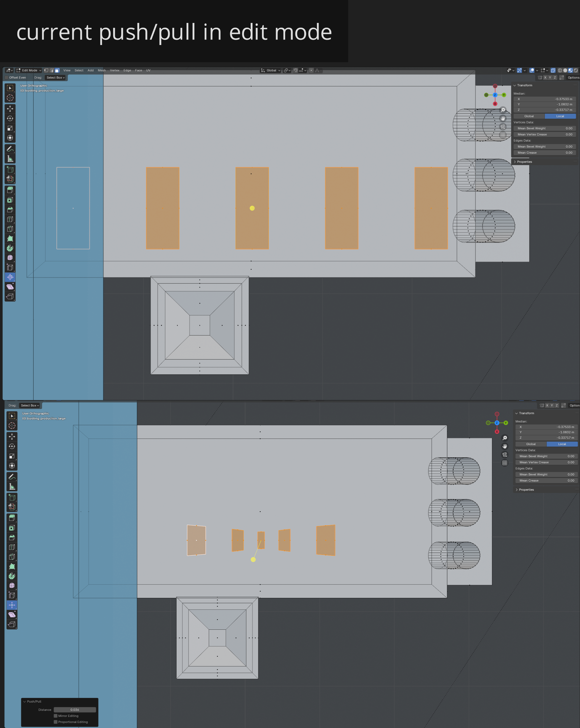Click Local button in lower Transform panel
This screenshot has height=728, width=580.
pos(562,444)
